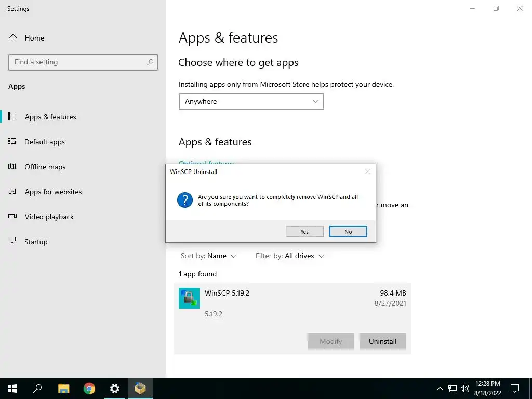The height and width of the screenshot is (399, 532).
Task: Click the WinSCP 5.19.2 app name
Action: point(227,293)
